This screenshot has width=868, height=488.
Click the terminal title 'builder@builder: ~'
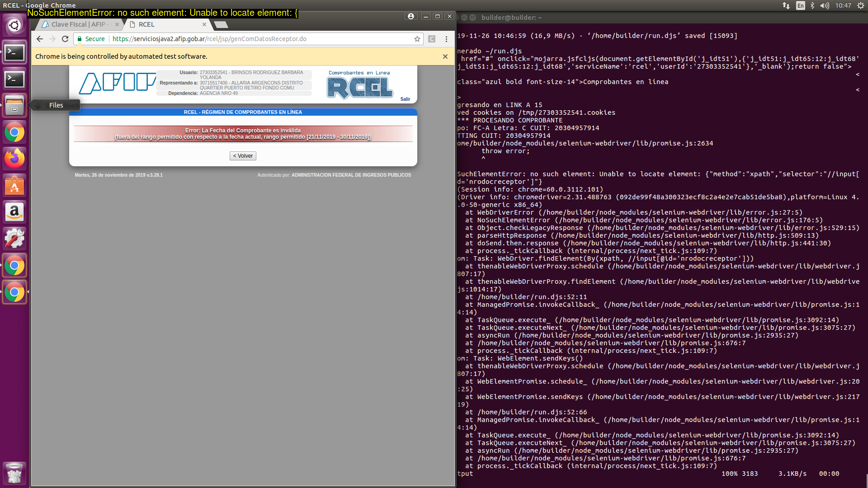[x=511, y=17]
